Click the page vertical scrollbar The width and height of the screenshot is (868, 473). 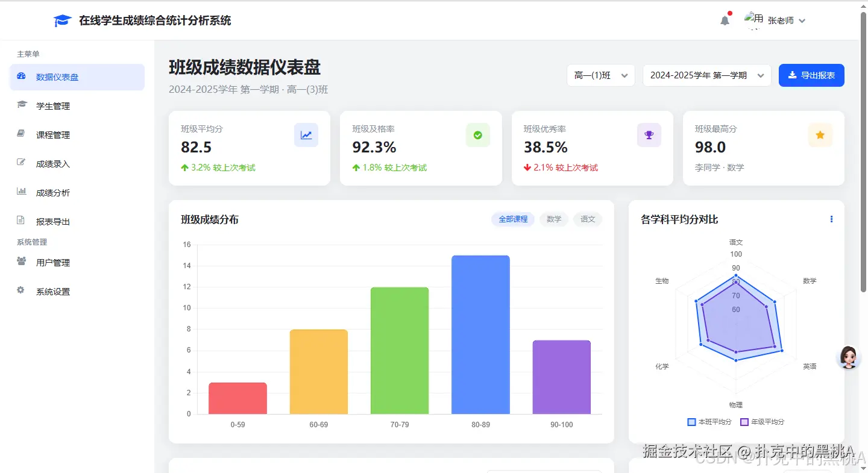coord(864,151)
